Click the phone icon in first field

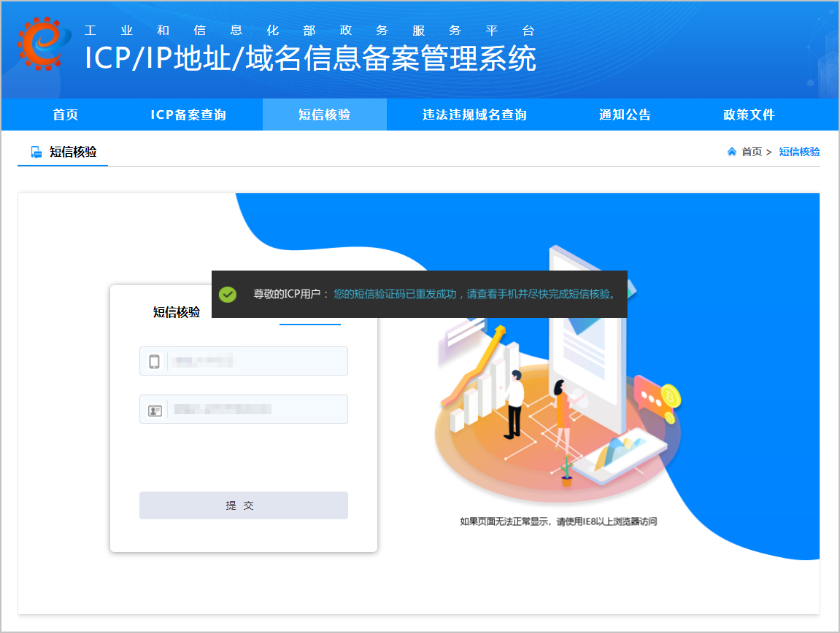pyautogui.click(x=154, y=362)
